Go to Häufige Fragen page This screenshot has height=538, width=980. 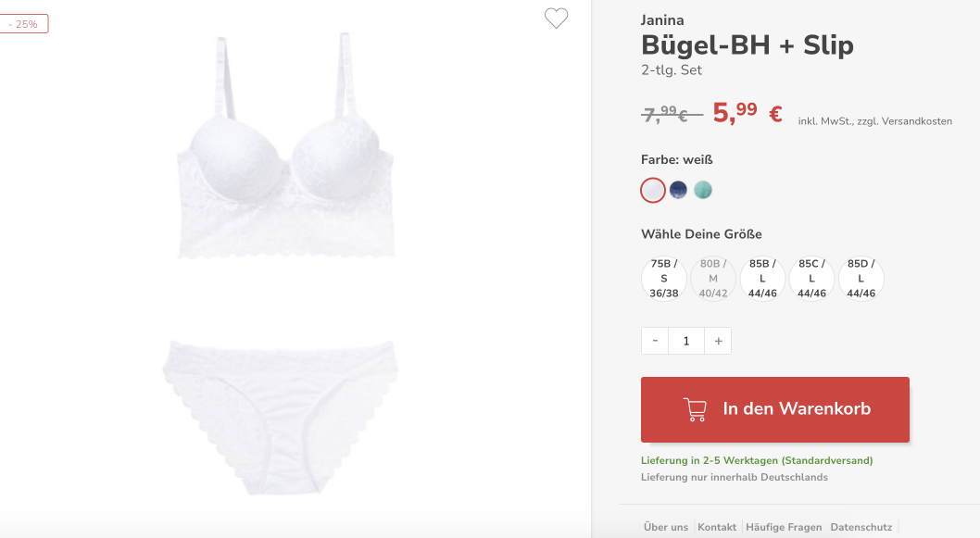pos(784,527)
